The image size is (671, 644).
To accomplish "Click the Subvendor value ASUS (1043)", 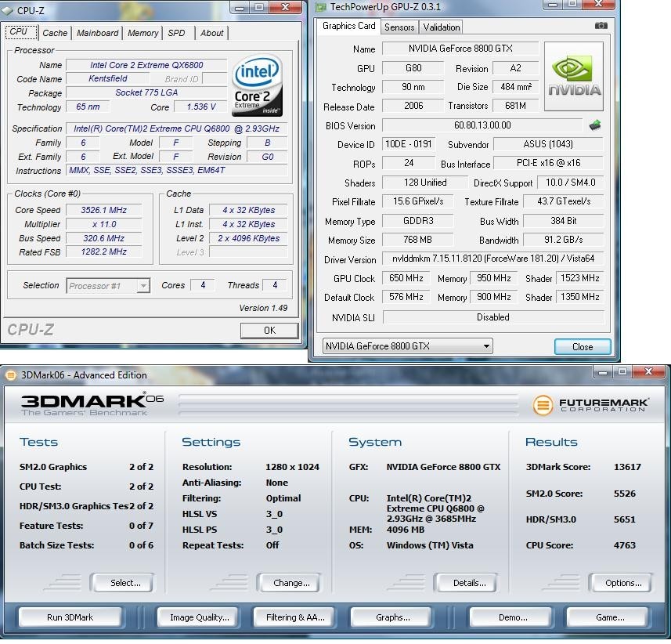I will pyautogui.click(x=548, y=144).
